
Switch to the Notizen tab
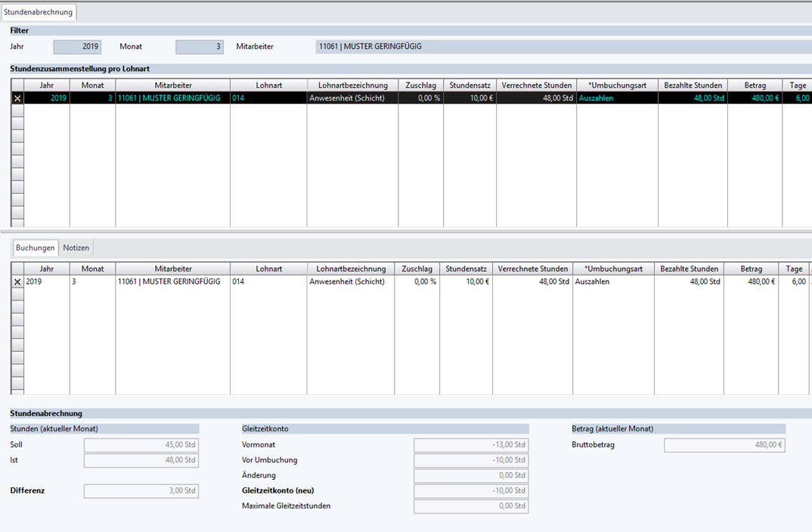pos(76,248)
